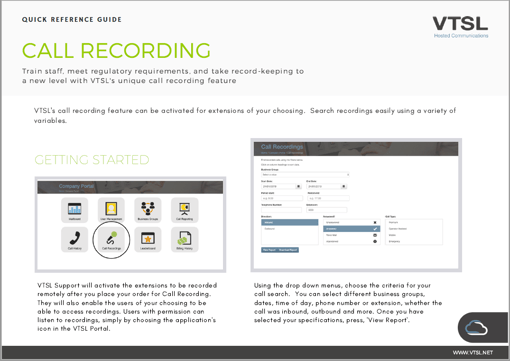The height and width of the screenshot is (361, 510).
Task: Click the Company Portal screenshot thumbnail
Action: [x=130, y=225]
